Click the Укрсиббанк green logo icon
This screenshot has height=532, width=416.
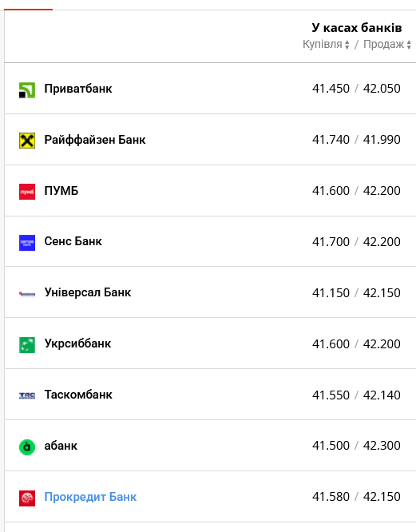(x=27, y=345)
